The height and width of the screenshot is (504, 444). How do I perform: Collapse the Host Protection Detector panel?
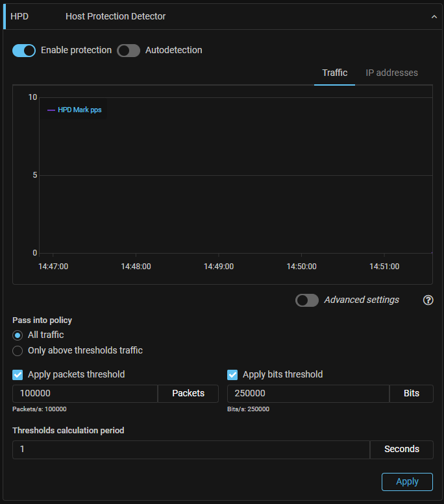tap(434, 17)
